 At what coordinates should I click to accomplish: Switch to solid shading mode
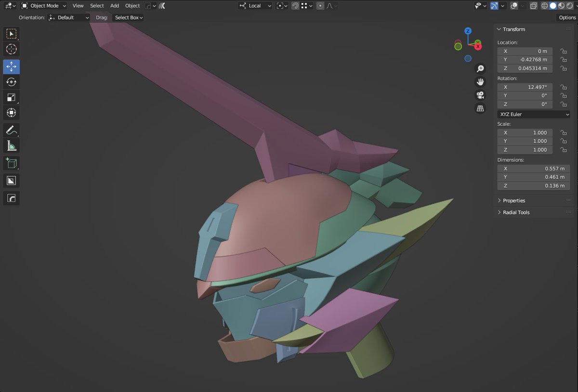[553, 6]
